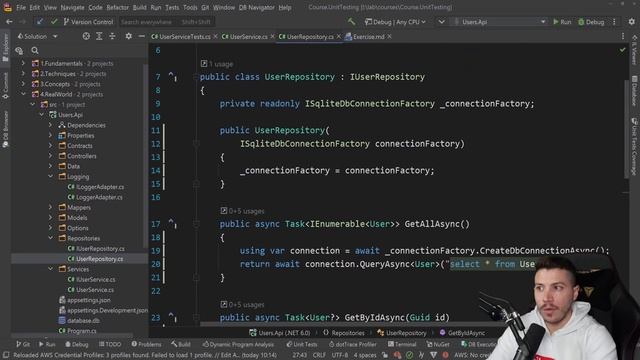Click the build hammer icon in toolbar
The width and height of the screenshot is (640, 360).
(351, 22)
